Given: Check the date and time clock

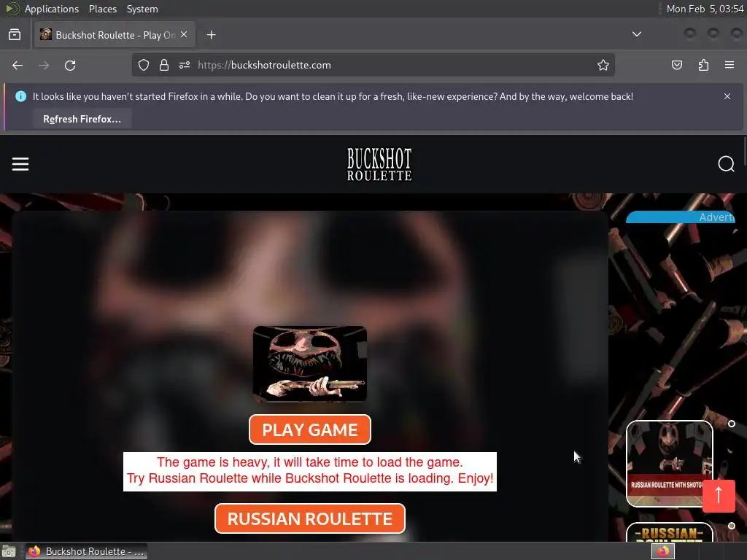Looking at the screenshot, I should coord(705,9).
